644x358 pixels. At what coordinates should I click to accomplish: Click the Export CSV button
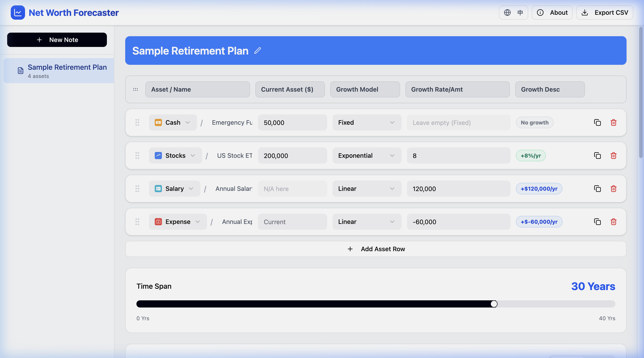click(604, 13)
